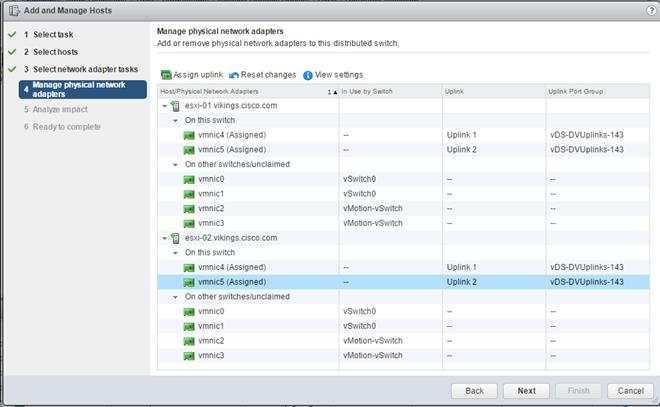Click 'Uplink 2' cell in highlighted esxi-02 row

[x=461, y=282]
